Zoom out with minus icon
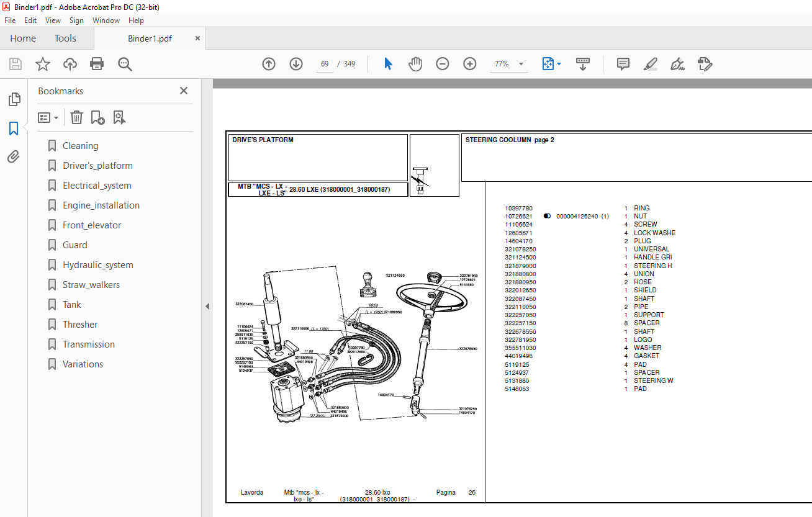This screenshot has width=812, height=517. tap(443, 64)
